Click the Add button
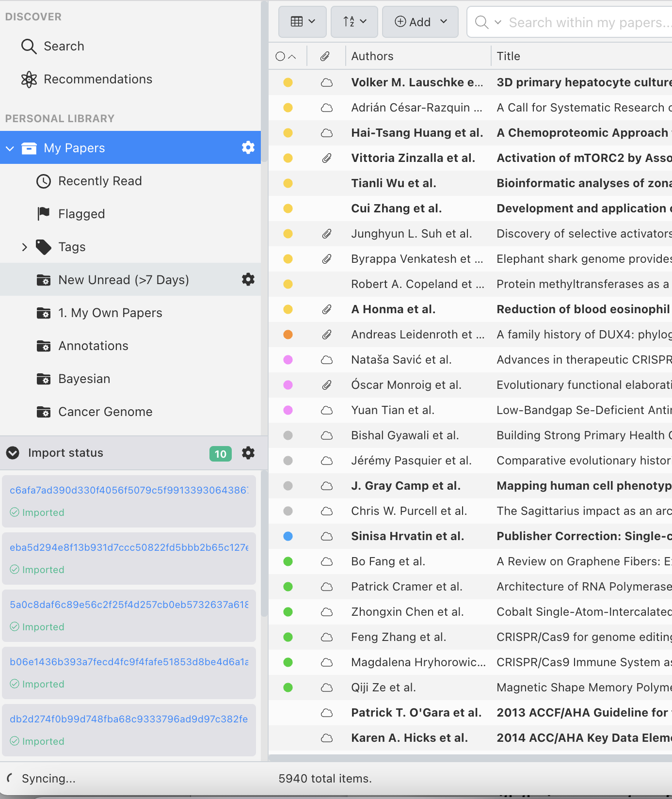This screenshot has width=672, height=799. [x=414, y=22]
